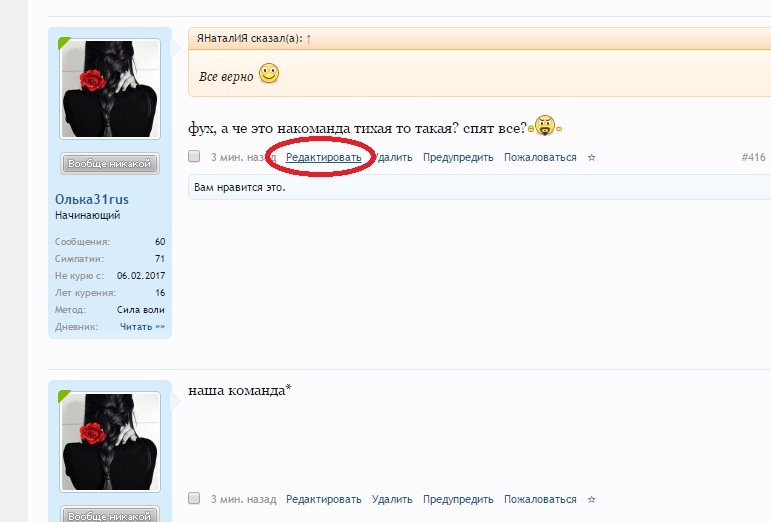Image resolution: width=771 pixels, height=522 pixels.
Task: Click Редактировать on post #416
Action: click(x=324, y=157)
